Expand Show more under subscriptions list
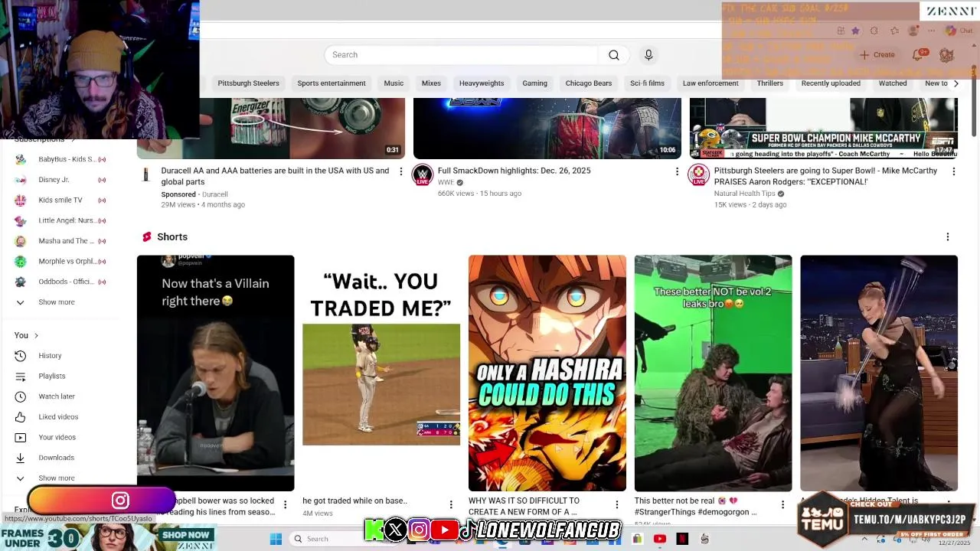This screenshot has width=980, height=551. point(57,302)
